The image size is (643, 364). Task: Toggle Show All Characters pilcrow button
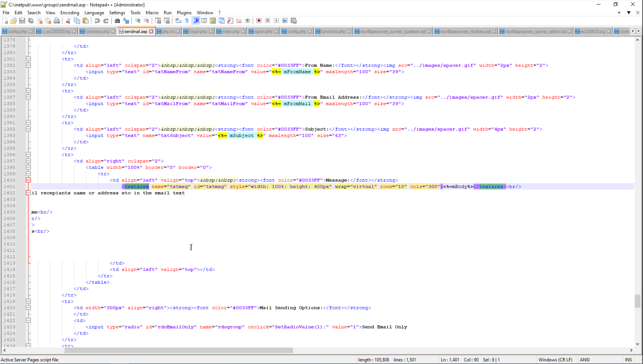[x=187, y=21]
